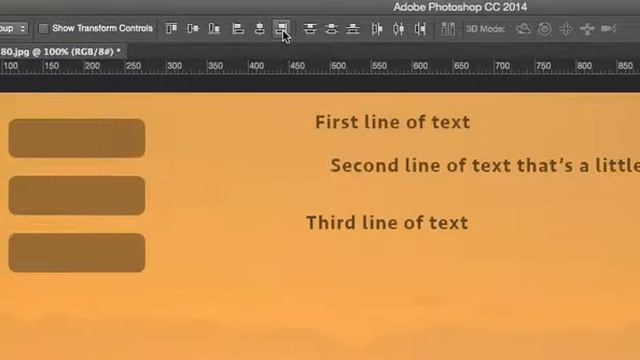This screenshot has width=640, height=360.
Task: Click the 500 mark on horizontal ruler
Action: (338, 66)
